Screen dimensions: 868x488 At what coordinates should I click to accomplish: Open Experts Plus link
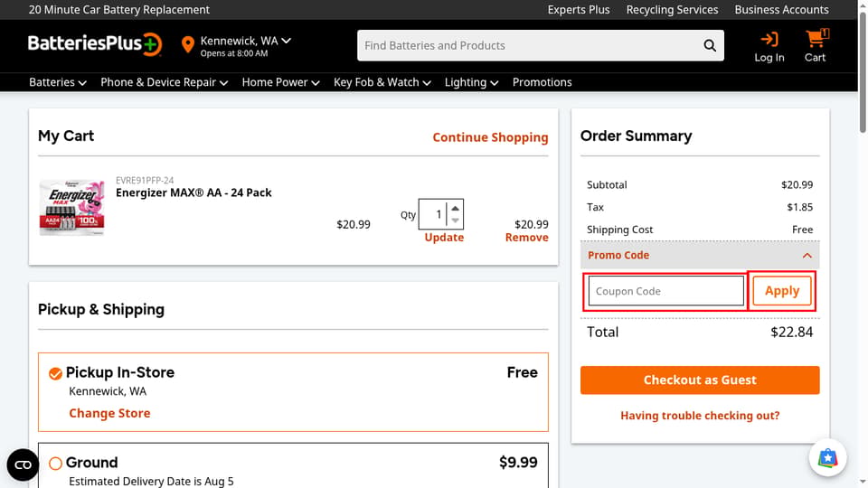(579, 10)
